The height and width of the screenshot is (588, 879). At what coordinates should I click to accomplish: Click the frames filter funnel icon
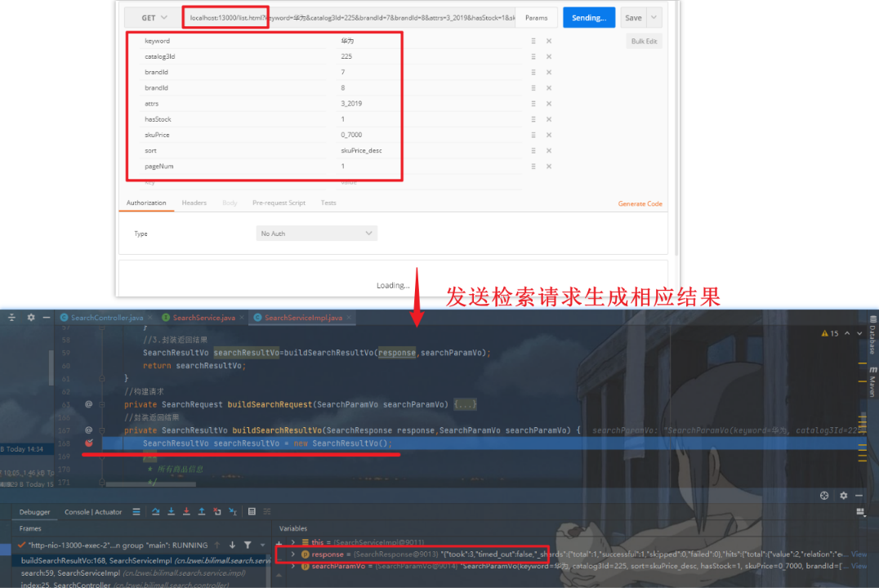[x=248, y=545]
